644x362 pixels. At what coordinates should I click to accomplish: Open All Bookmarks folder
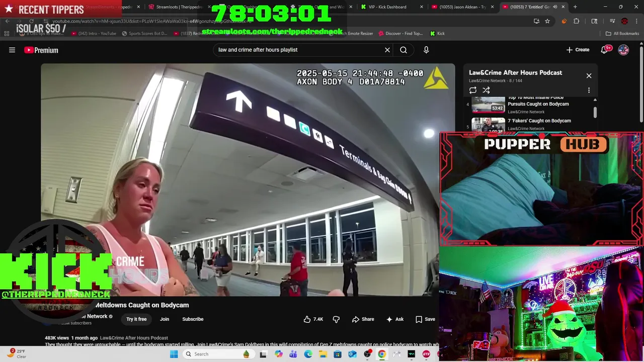(622, 34)
